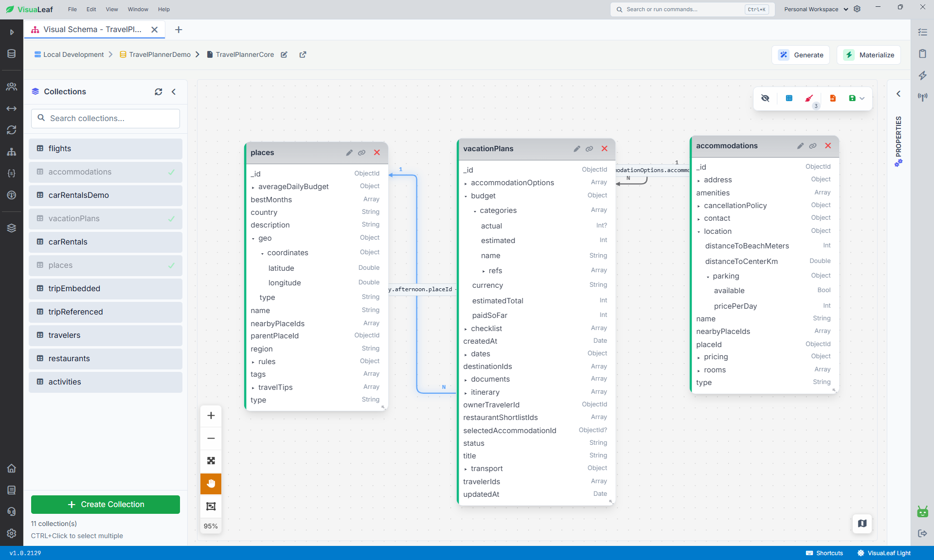Click link icon on vacationPlans card

tap(589, 149)
